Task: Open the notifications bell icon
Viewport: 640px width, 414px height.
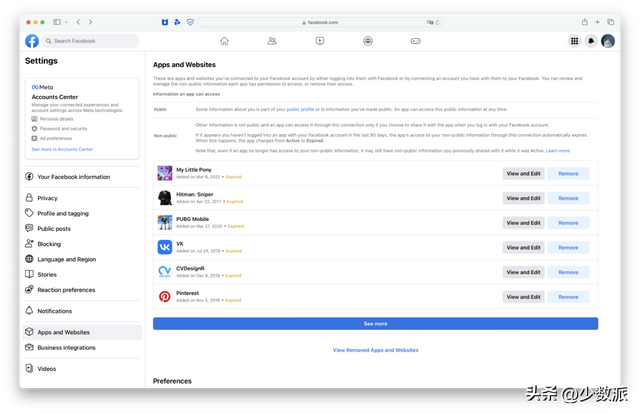Action: pos(591,41)
